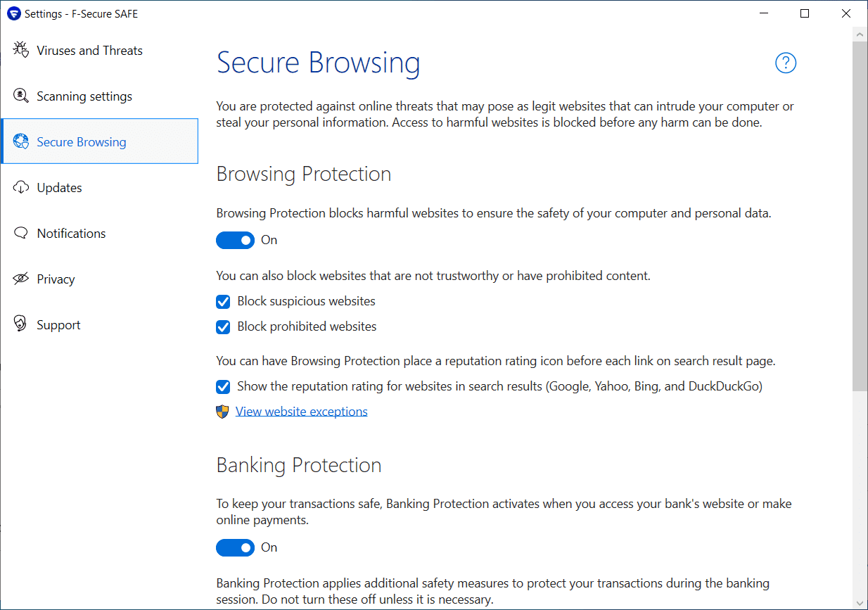Uncheck Block prohibited websites
Screen dimensions: 868x610
(x=223, y=327)
